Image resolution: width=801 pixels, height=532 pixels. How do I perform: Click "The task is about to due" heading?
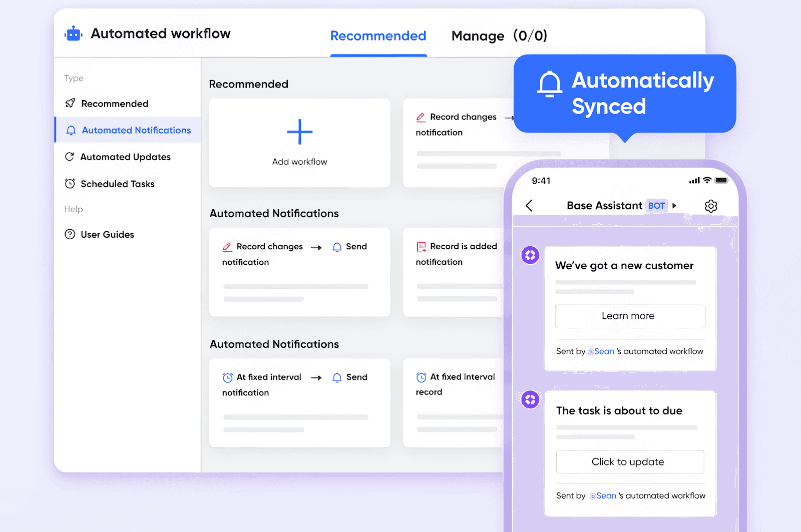[x=619, y=411]
